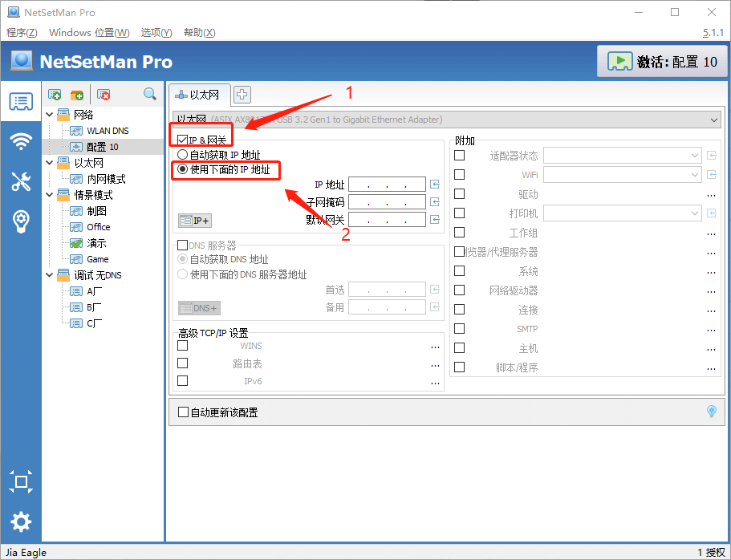Open driver settings ellipsis
731x560 pixels.
pyautogui.click(x=711, y=196)
